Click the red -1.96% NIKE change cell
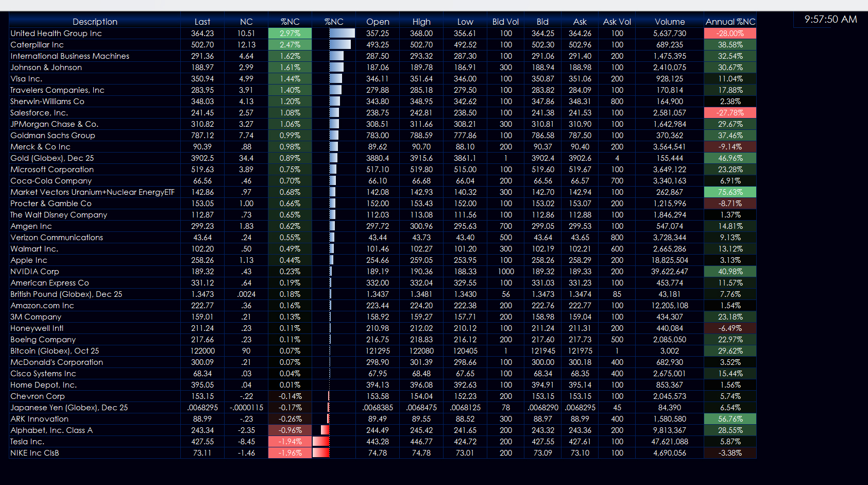868x485 pixels. click(290, 453)
